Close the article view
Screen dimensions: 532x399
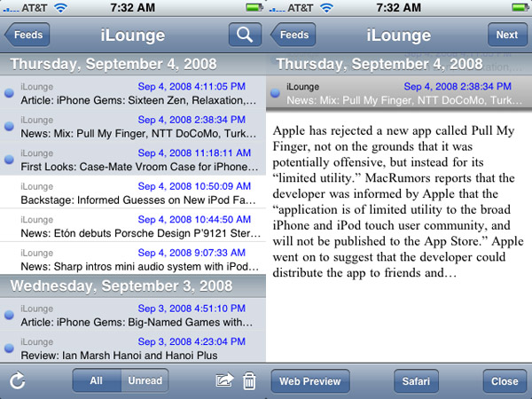505,381
